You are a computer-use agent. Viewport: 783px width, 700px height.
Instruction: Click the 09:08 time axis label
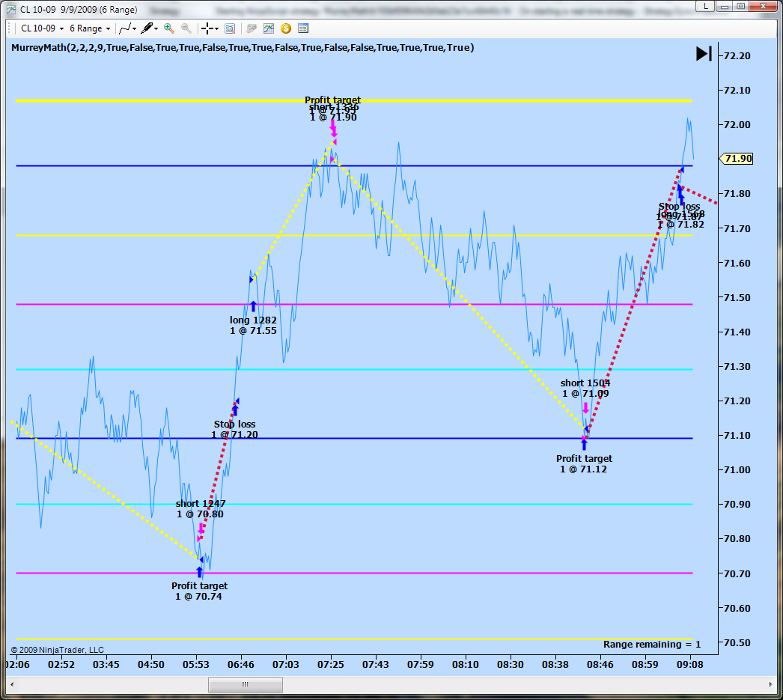tap(690, 665)
